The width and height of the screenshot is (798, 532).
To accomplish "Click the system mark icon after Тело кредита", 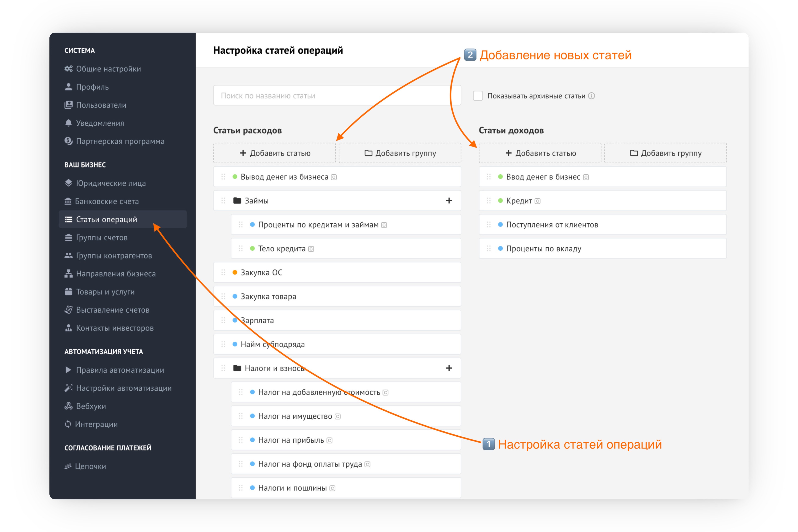I will [x=311, y=249].
